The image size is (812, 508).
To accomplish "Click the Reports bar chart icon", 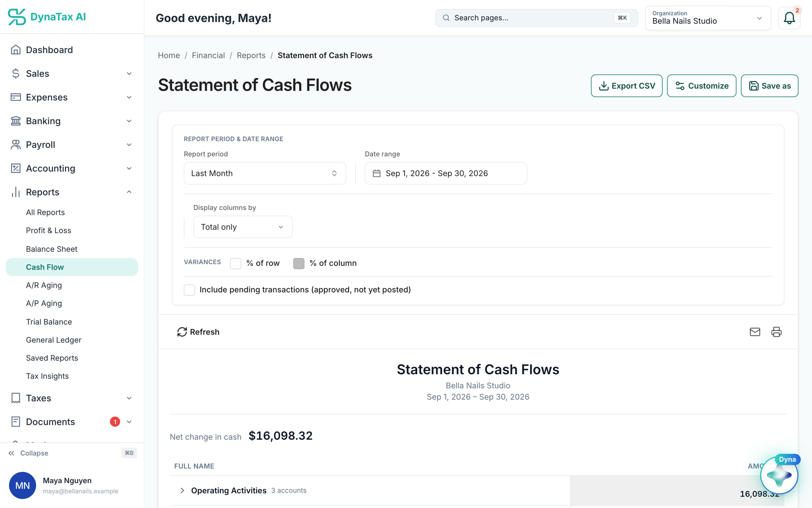I will coord(16,192).
